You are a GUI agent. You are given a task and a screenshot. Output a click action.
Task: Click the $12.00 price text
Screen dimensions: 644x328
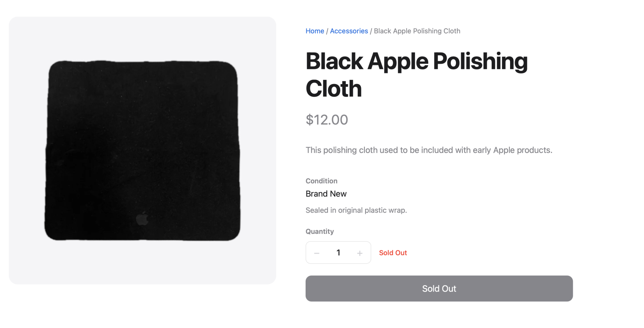pyautogui.click(x=327, y=120)
